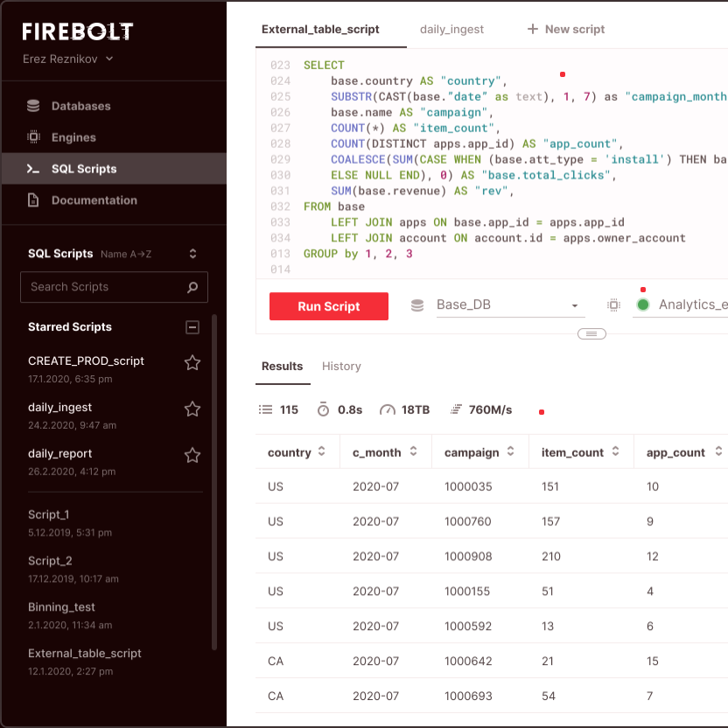Screen dimensions: 728x728
Task: Select item_count cell 157
Action: pyautogui.click(x=550, y=521)
